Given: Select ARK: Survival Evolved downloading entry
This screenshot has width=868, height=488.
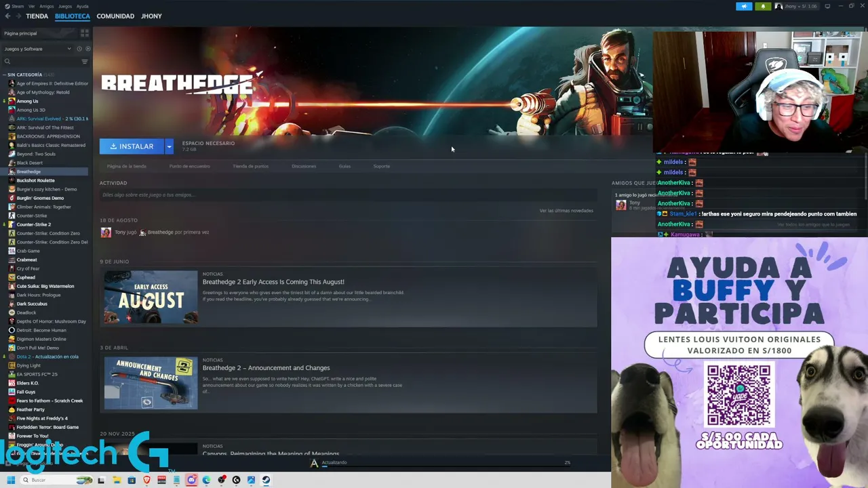Looking at the screenshot, I should coord(52,119).
